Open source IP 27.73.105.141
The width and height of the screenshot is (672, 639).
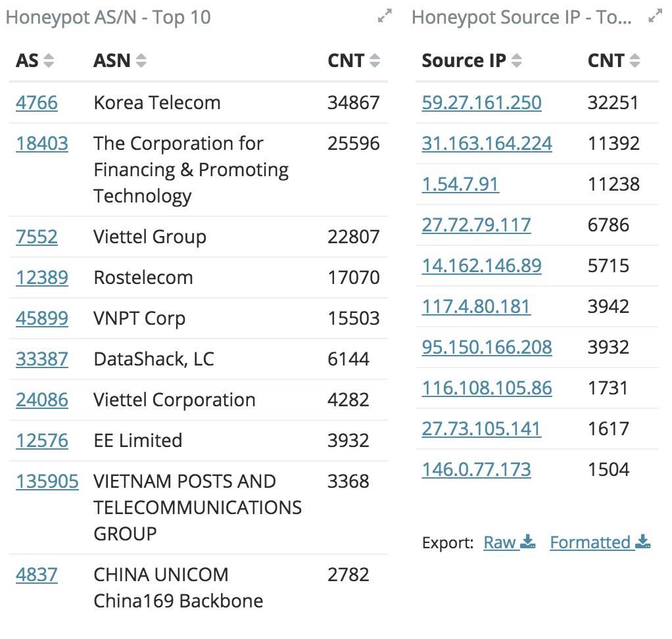point(482,429)
